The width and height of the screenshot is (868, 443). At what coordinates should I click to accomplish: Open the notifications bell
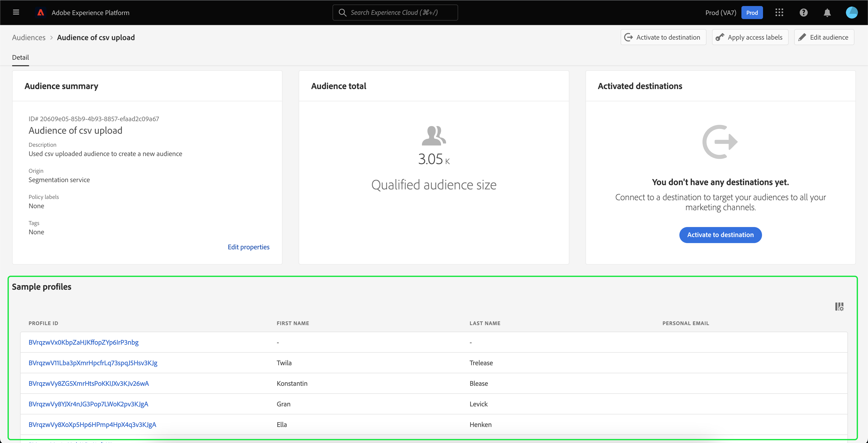coord(827,13)
